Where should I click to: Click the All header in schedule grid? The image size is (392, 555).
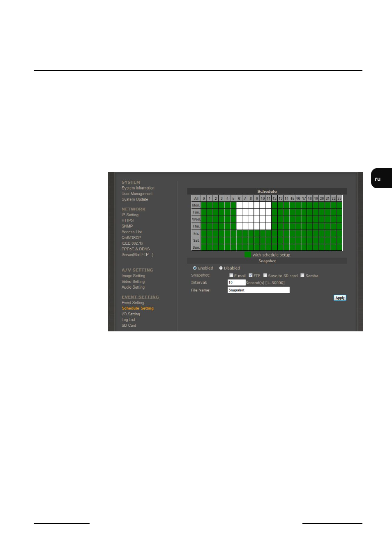point(196,198)
